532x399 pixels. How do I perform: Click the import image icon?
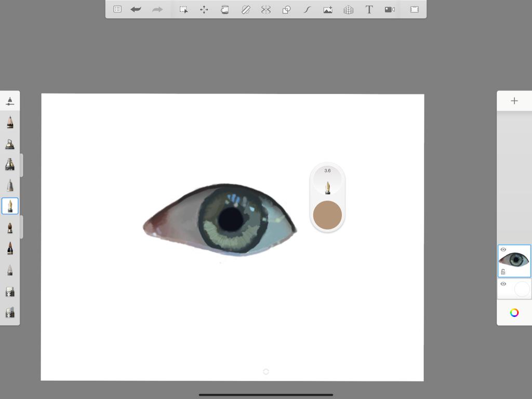pos(328,9)
